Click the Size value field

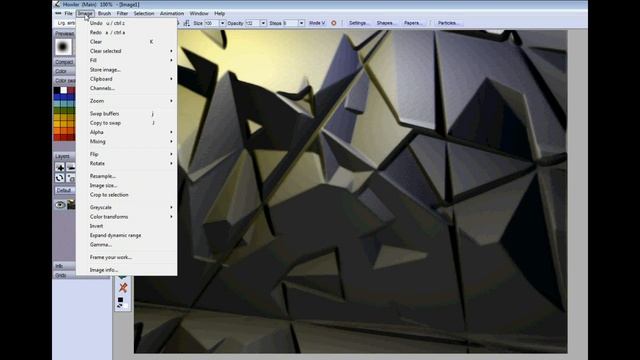pos(211,23)
